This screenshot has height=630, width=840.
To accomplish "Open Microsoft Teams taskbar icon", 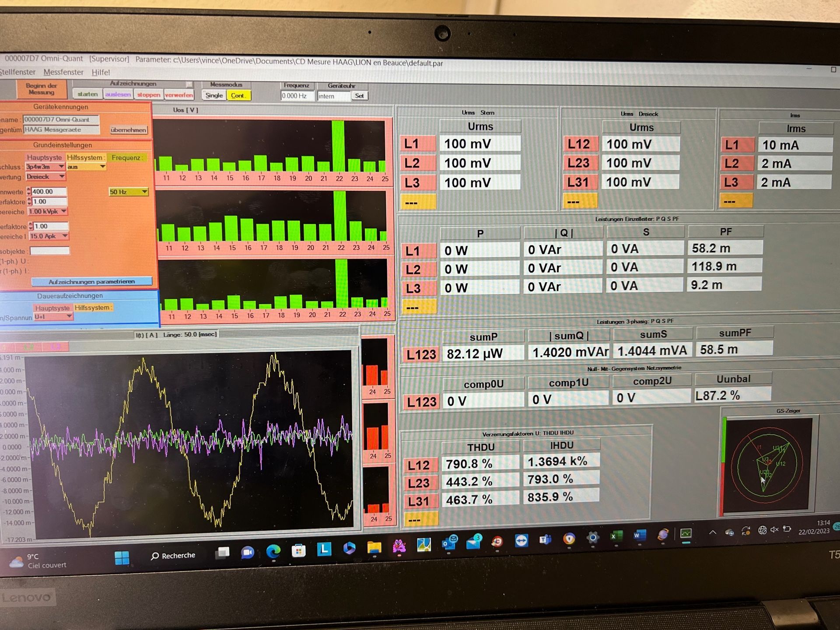I will [545, 540].
